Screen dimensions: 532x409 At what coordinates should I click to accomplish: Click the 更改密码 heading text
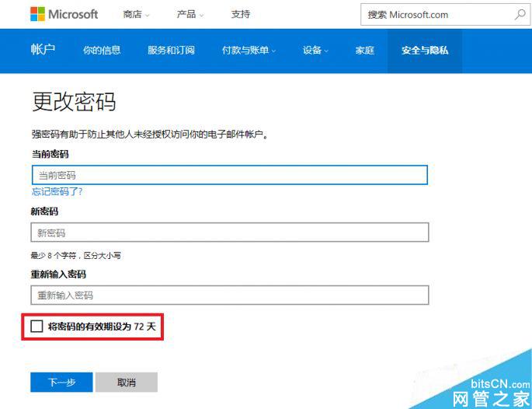click(74, 101)
